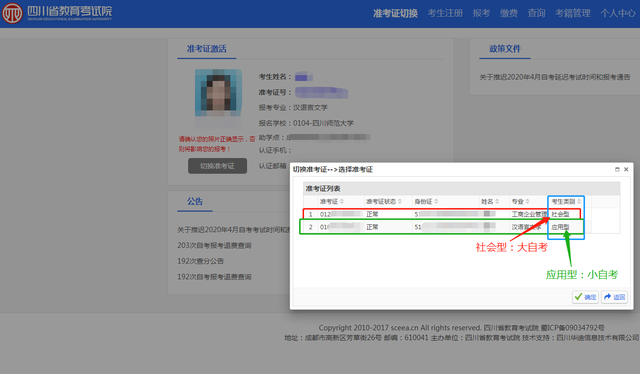
Task: Select the 政策文件 tab heading
Action: click(x=505, y=49)
